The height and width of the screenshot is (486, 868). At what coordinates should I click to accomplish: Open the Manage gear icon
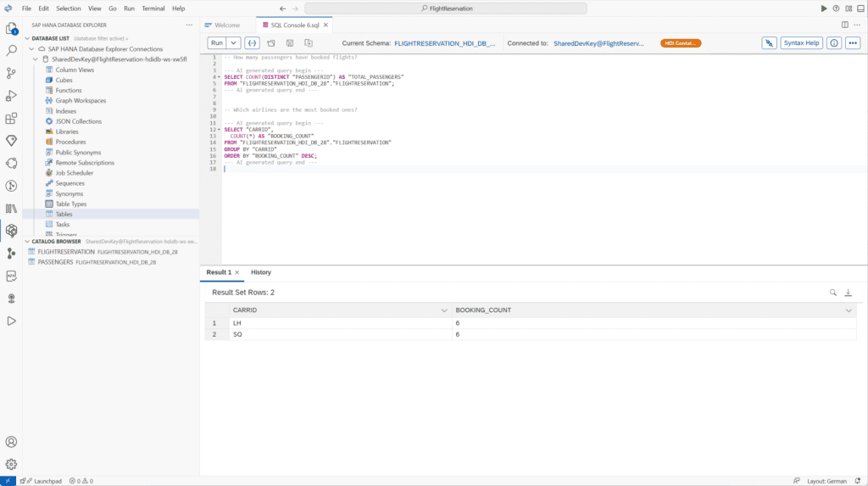[11, 464]
